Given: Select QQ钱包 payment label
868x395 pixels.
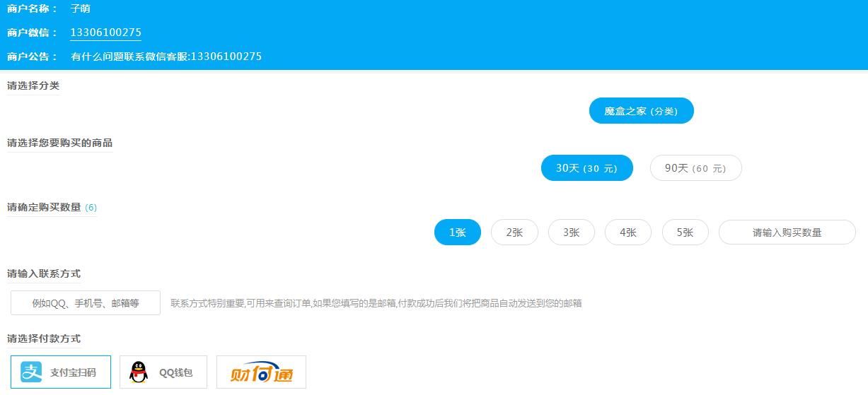Looking at the screenshot, I should click(x=175, y=372).
